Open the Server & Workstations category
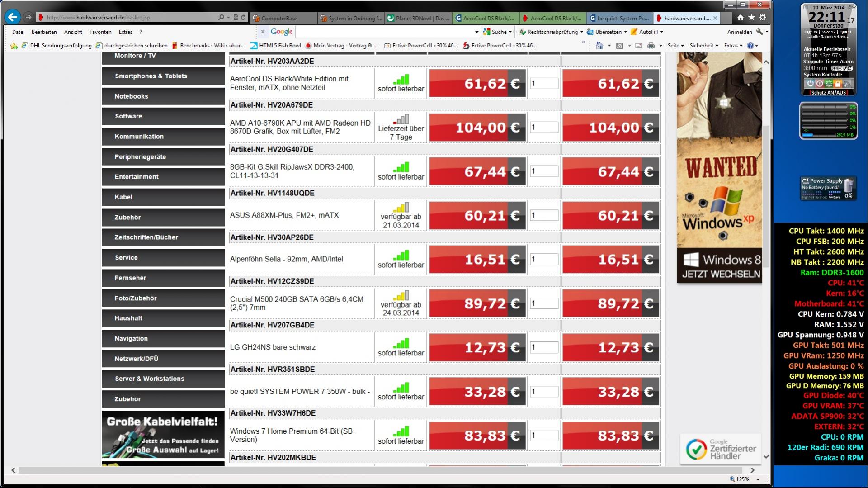Screen dimensions: 868x488 [x=163, y=379]
